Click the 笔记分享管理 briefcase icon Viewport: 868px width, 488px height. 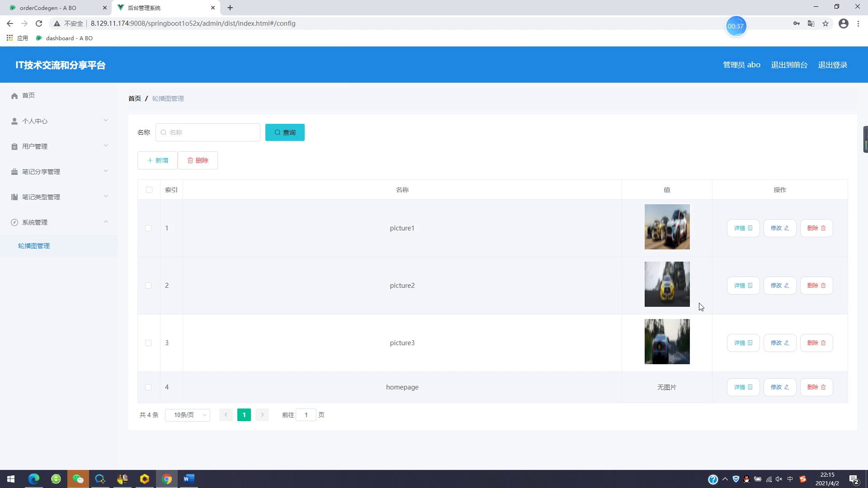point(14,172)
